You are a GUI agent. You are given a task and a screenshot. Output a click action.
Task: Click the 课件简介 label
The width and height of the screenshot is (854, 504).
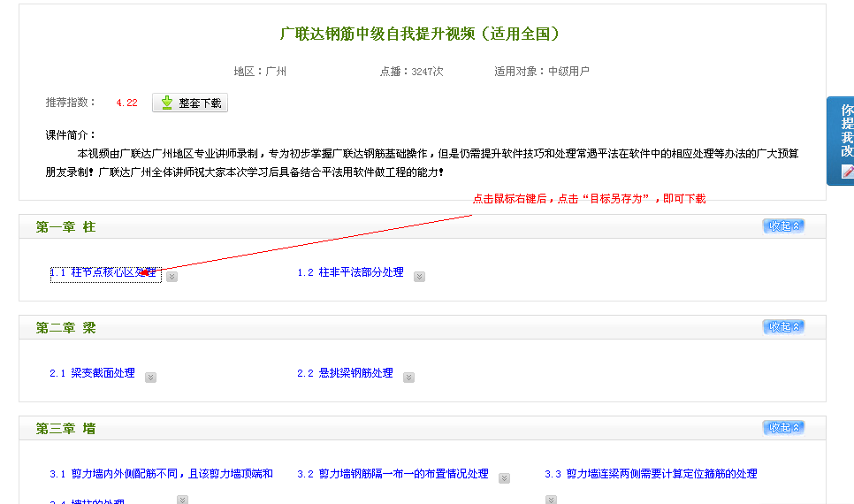click(71, 135)
